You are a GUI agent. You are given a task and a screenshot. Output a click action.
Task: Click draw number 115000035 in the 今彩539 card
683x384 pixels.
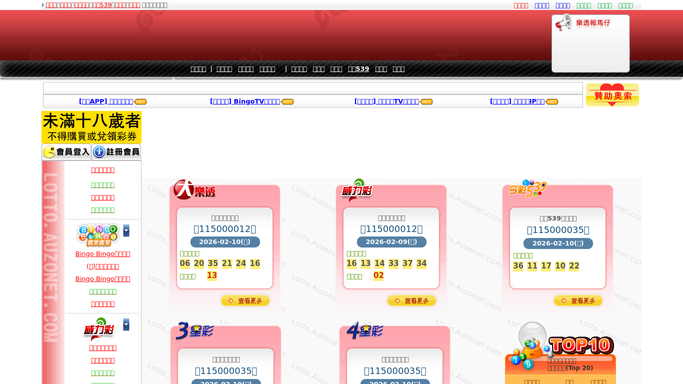pos(558,230)
